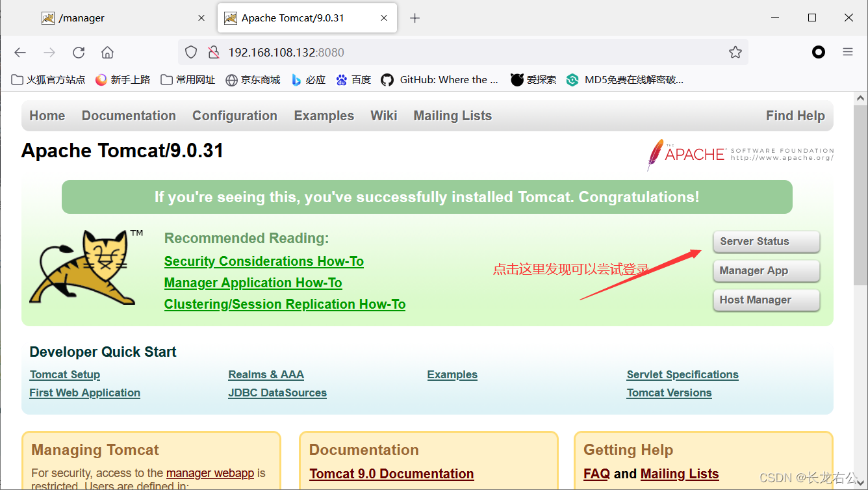Open the browser home page icon
This screenshot has width=868, height=490.
click(108, 53)
